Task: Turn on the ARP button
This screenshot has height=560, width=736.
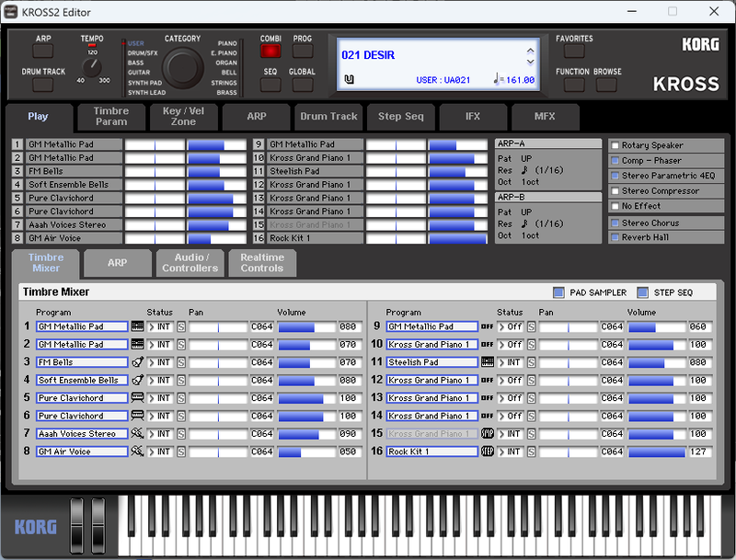Action: coord(43,51)
